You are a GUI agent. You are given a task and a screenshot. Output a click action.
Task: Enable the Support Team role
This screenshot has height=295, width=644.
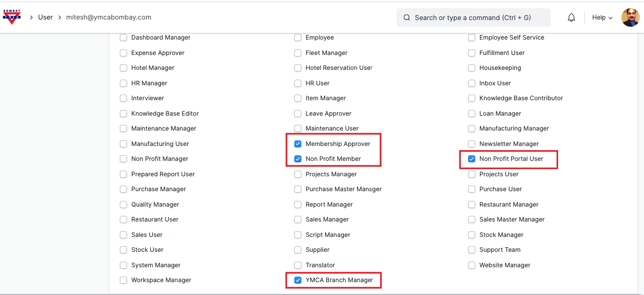(x=472, y=250)
